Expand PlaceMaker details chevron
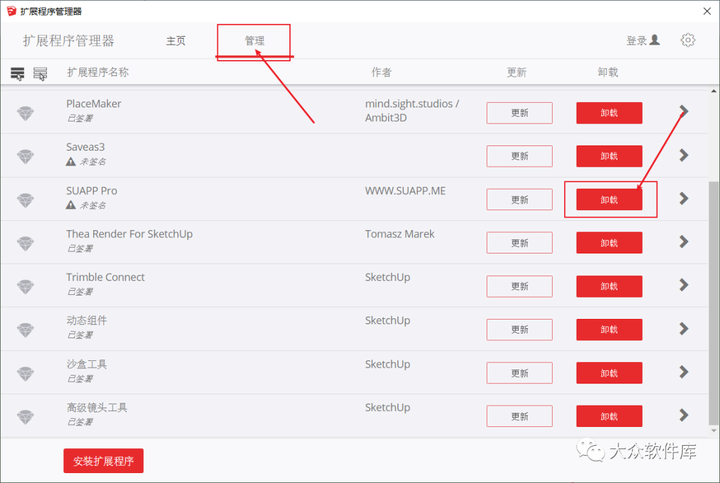720x483 pixels. [684, 111]
